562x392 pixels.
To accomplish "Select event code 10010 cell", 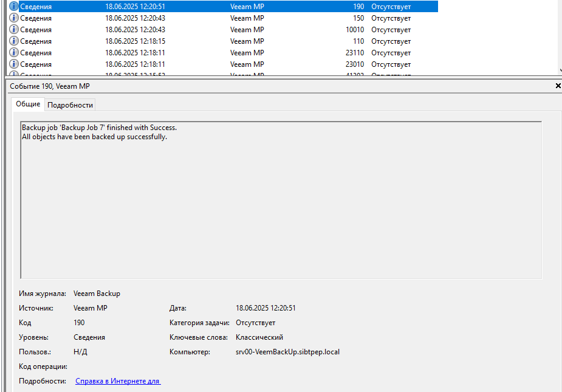I will [x=354, y=29].
